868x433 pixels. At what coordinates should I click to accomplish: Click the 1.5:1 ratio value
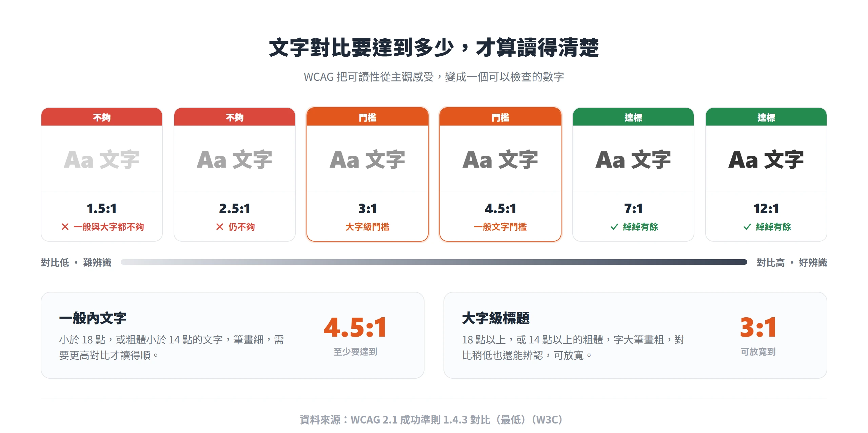pos(102,208)
